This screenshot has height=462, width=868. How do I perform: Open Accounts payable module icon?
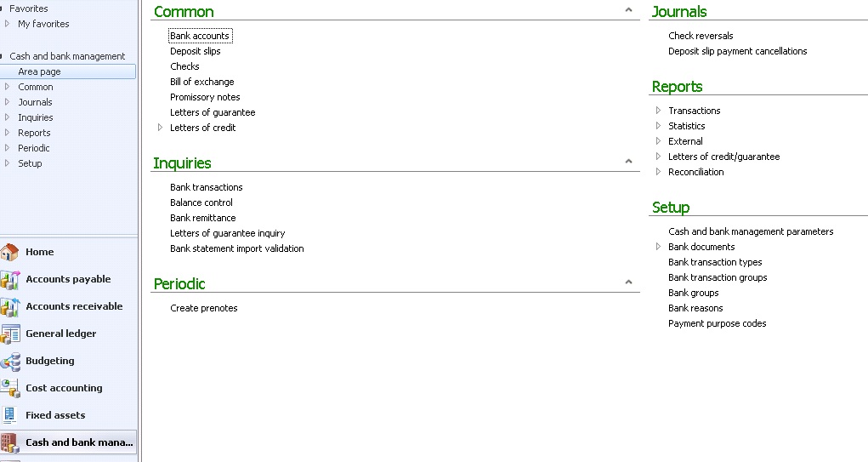pos(10,279)
